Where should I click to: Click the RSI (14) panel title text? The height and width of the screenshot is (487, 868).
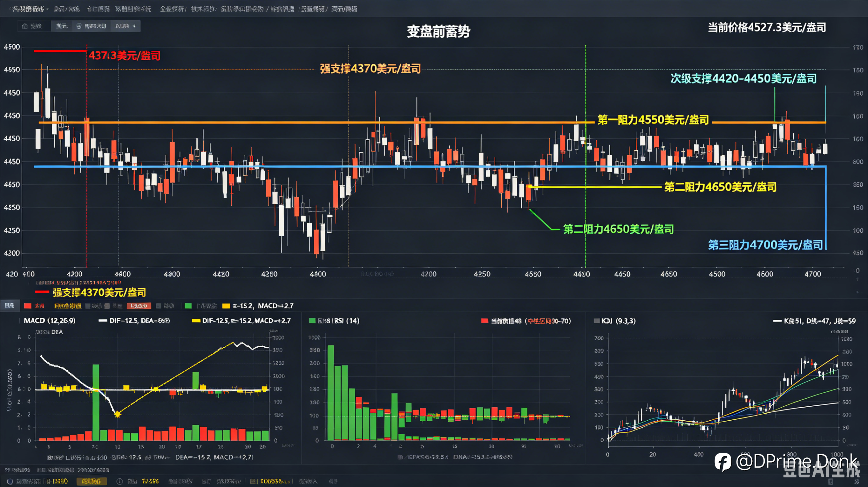pyautogui.click(x=346, y=321)
